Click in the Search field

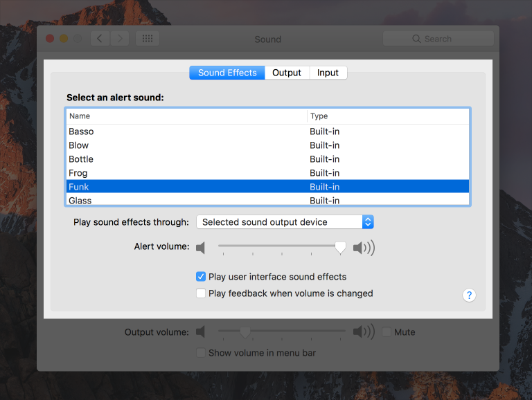click(438, 39)
